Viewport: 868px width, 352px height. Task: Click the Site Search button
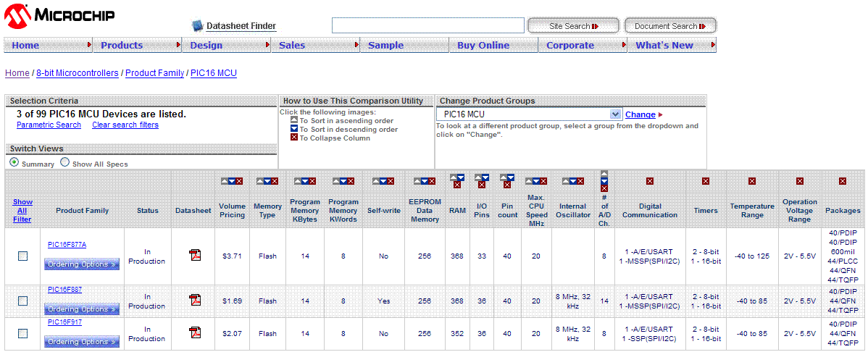(573, 25)
